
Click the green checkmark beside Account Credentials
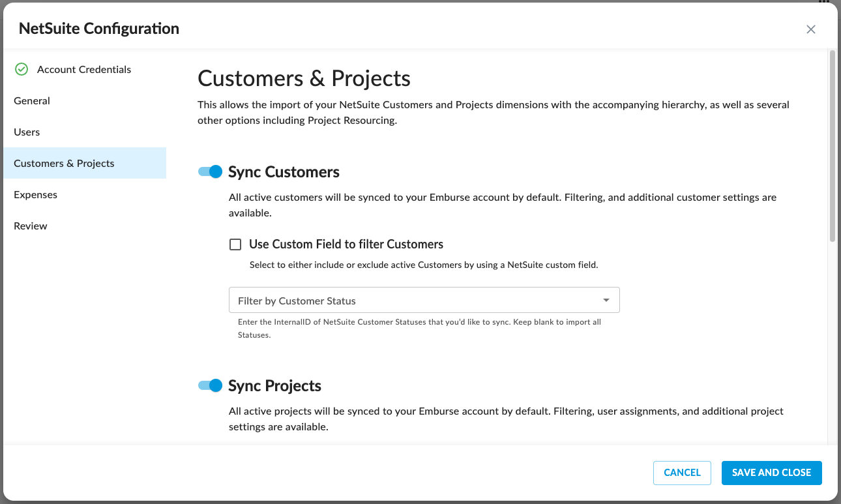(22, 70)
